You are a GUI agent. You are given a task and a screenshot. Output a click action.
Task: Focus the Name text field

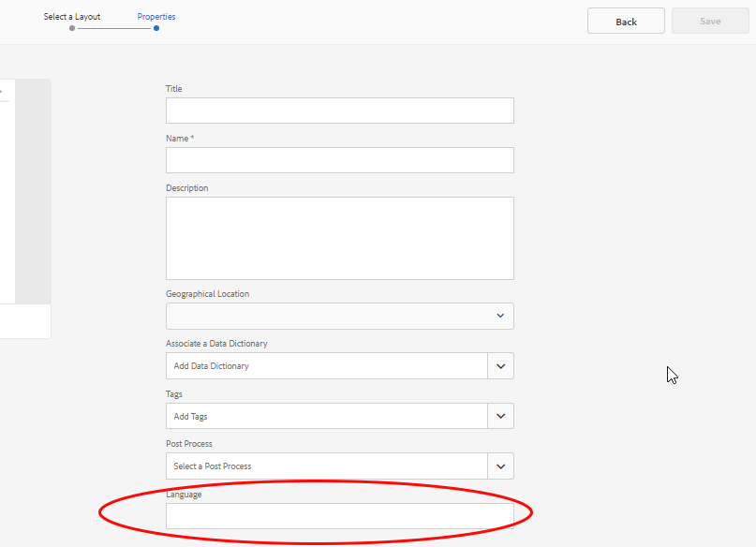point(340,160)
